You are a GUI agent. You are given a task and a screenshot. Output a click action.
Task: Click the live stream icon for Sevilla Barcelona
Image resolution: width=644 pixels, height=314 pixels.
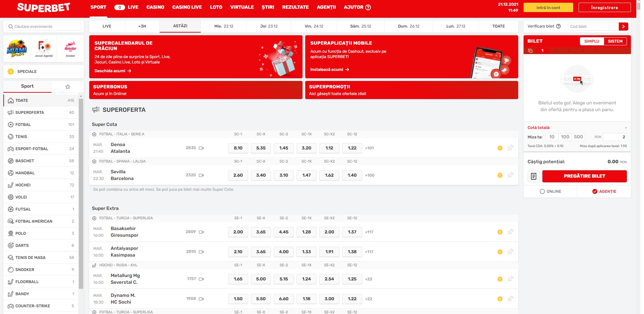pos(201,175)
